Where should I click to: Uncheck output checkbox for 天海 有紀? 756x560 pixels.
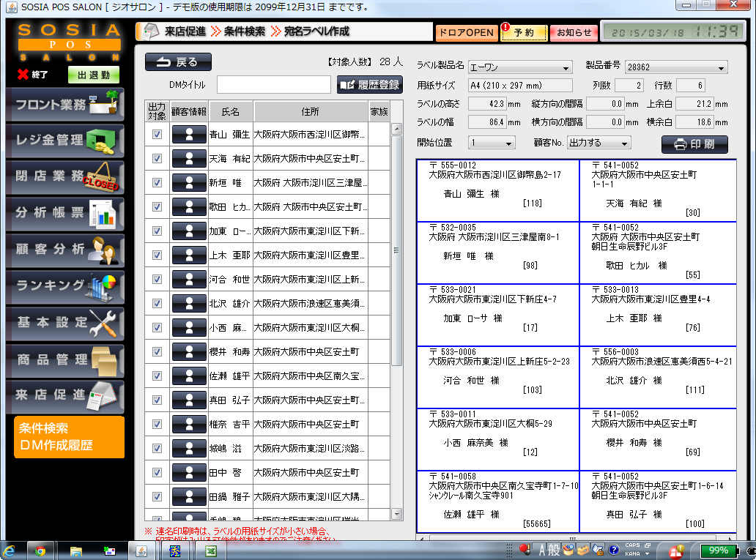[x=157, y=159]
